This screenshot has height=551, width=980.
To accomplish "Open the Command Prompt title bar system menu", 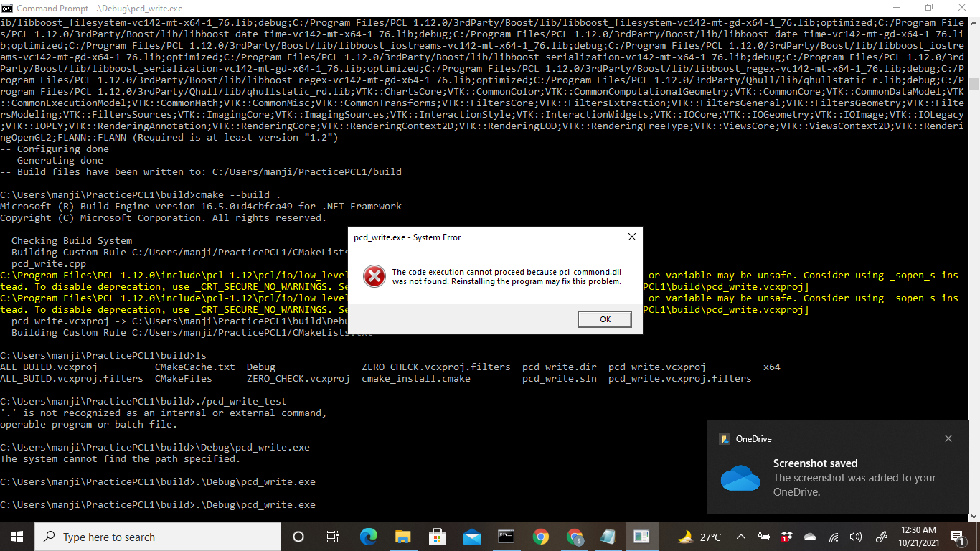I will pyautogui.click(x=8, y=8).
